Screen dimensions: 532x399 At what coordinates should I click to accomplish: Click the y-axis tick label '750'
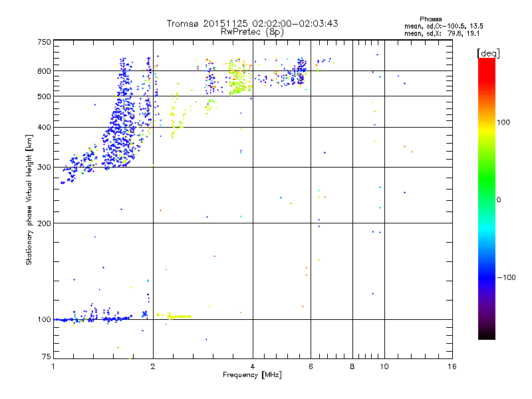44,42
